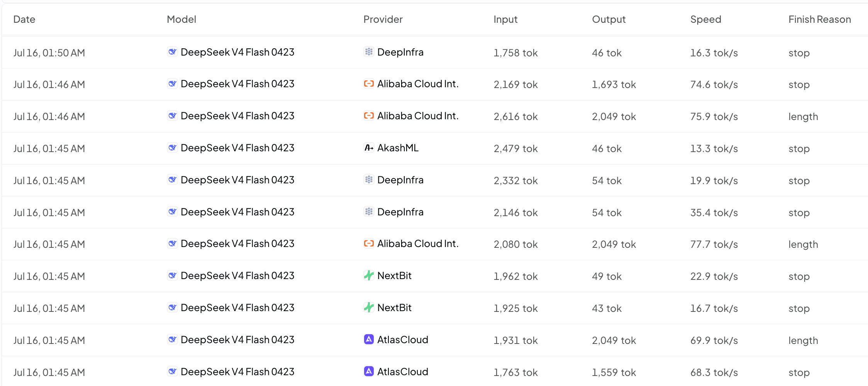Image resolution: width=868 pixels, height=386 pixels.
Task: Click the 49 tok output value
Action: click(x=607, y=276)
